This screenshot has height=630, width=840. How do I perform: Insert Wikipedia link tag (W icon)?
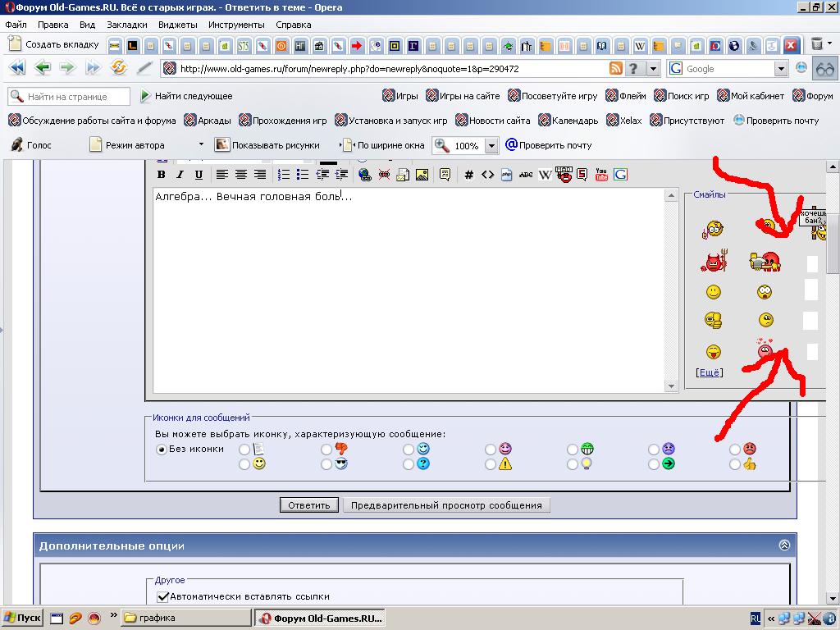pyautogui.click(x=545, y=175)
